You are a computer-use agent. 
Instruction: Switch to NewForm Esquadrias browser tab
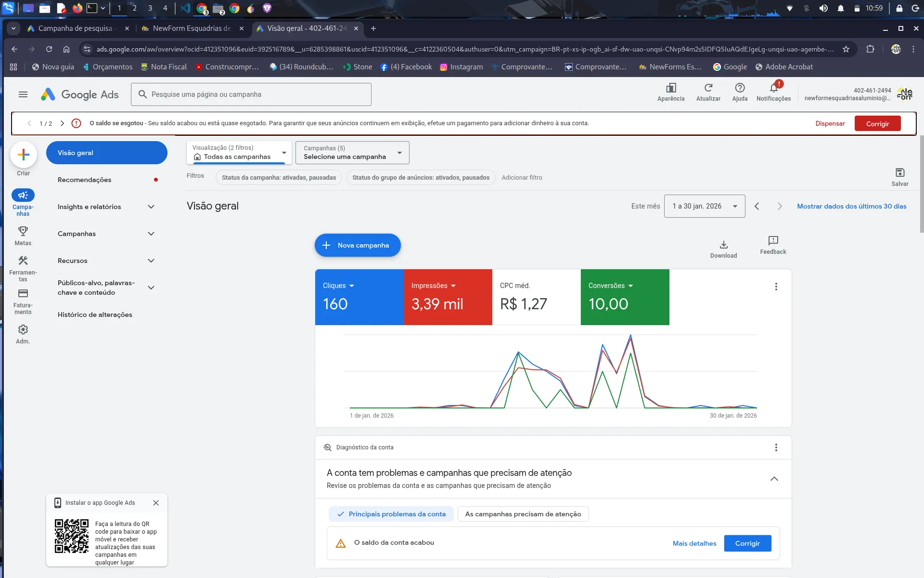pos(192,28)
